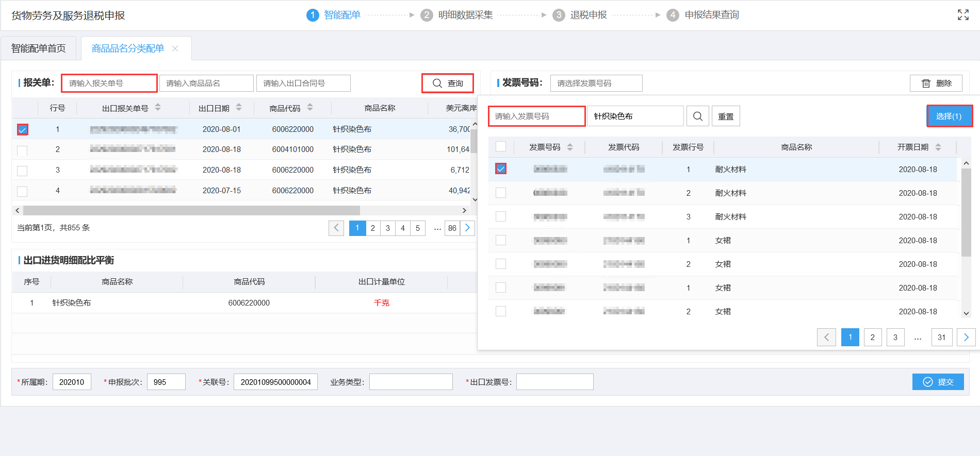Close the 商品品名分类配单 tab
980x456 pixels.
click(175, 48)
